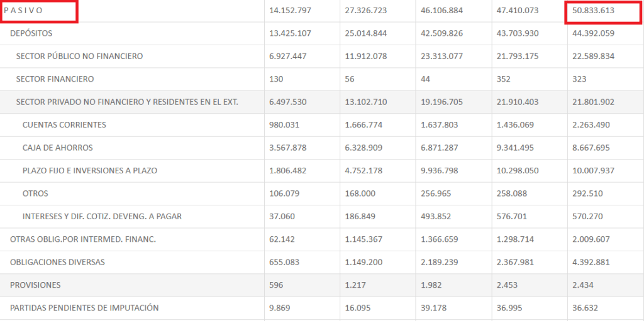The width and height of the screenshot is (644, 321).
Task: Click the P A S I V O row header
Action: click(23, 11)
